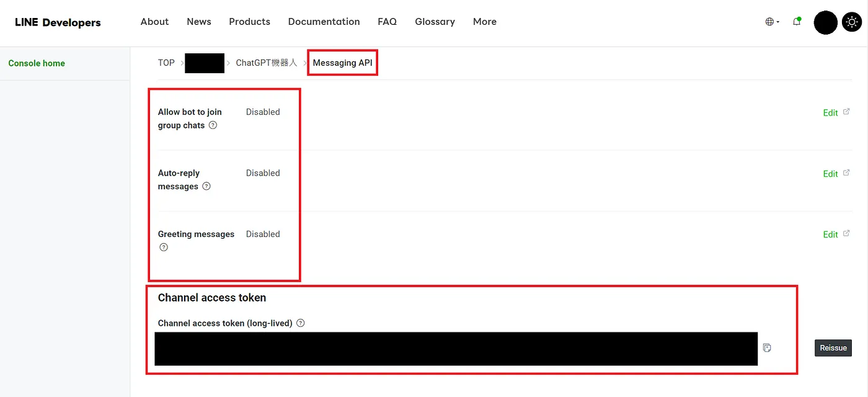This screenshot has width=868, height=397.
Task: Toggle the light/dark theme sun icon
Action: [x=852, y=22]
